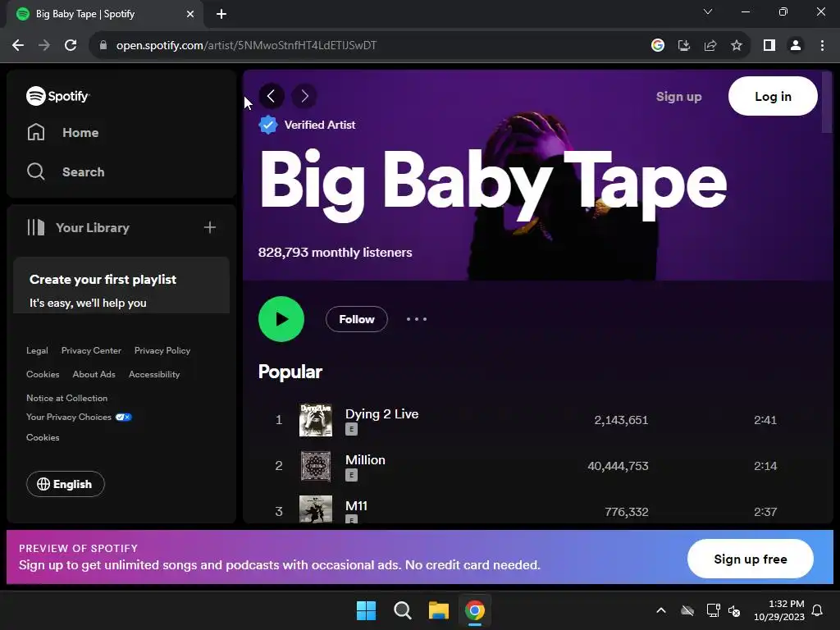Click the Verified Artist badge icon

tap(268, 125)
